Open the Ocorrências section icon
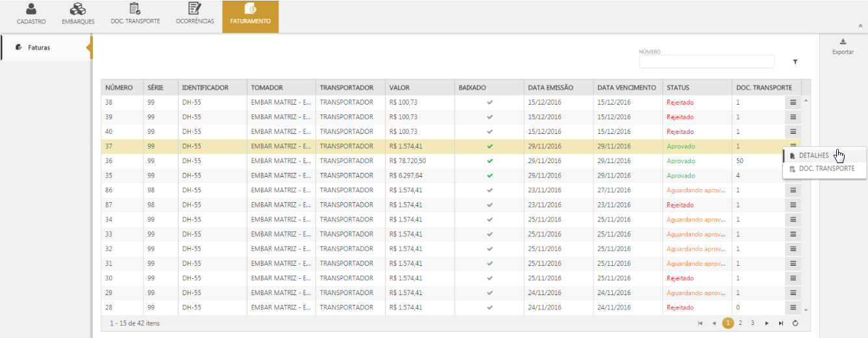Viewport: 868px width, 338px height. click(194, 9)
